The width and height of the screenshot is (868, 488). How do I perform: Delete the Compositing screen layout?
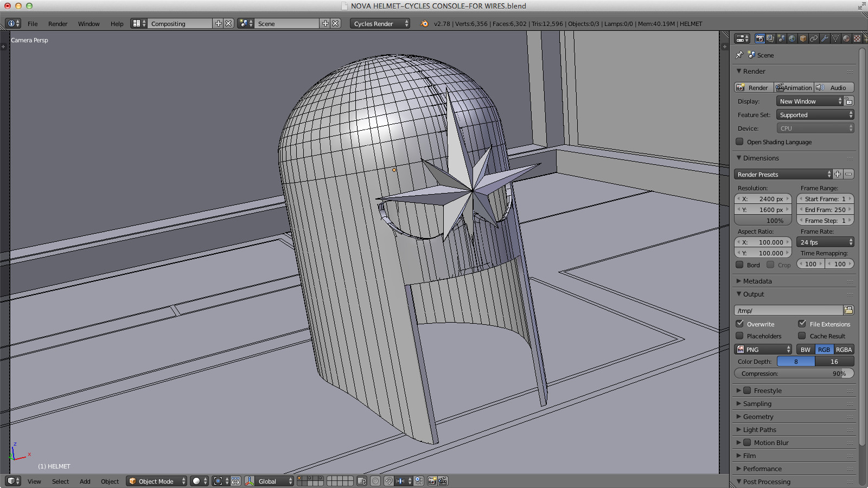pos(228,23)
